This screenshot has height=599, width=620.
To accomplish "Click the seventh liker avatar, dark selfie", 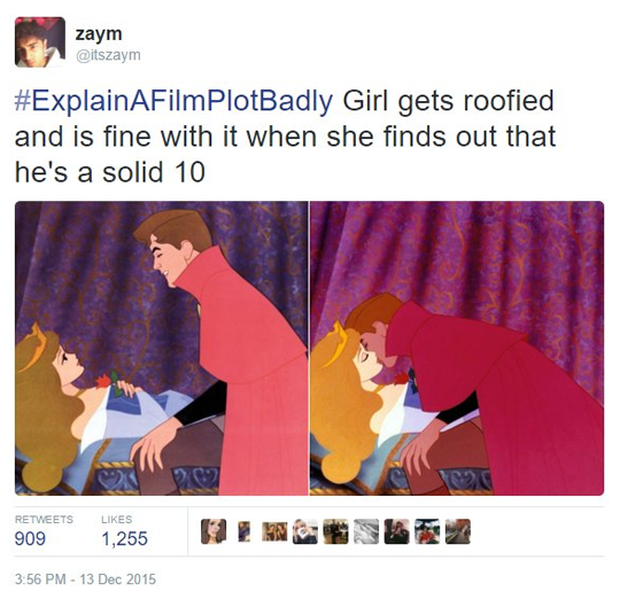I will [x=397, y=531].
